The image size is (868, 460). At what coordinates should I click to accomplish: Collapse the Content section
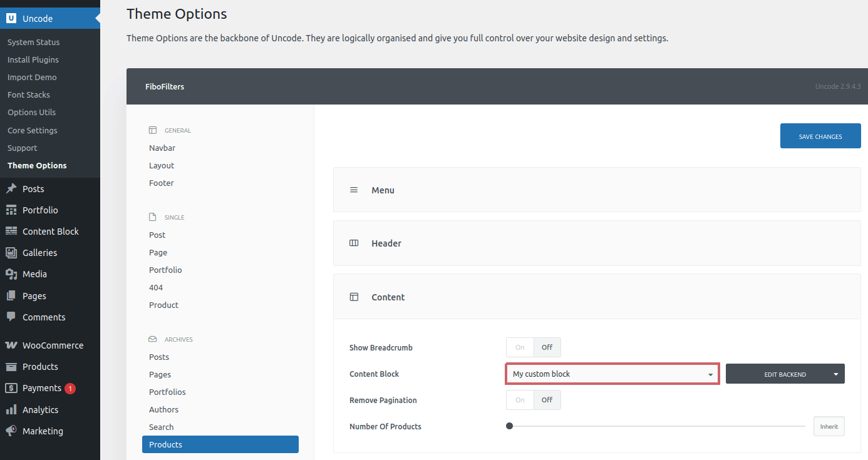point(597,297)
